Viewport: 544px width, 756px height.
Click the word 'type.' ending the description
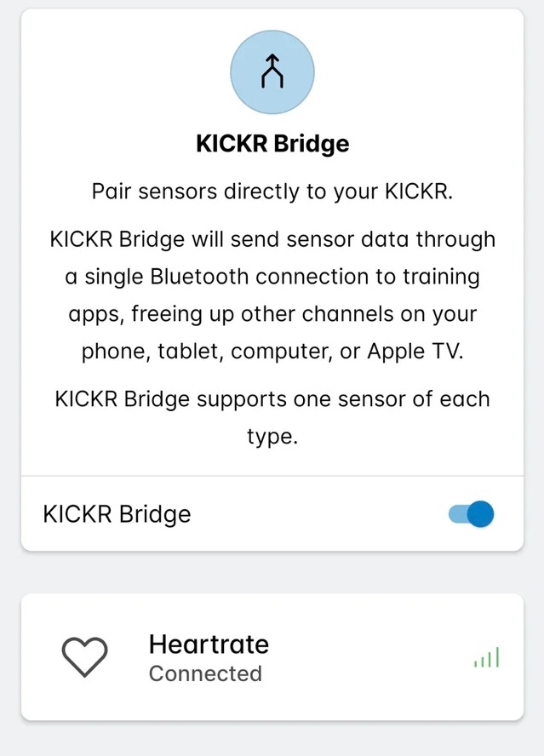pos(272,437)
